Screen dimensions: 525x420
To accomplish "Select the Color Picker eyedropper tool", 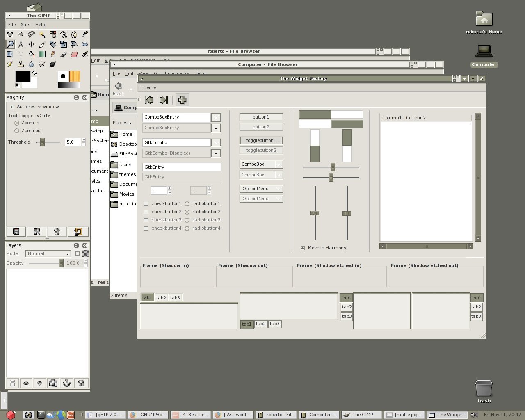I will pyautogui.click(x=85, y=34).
